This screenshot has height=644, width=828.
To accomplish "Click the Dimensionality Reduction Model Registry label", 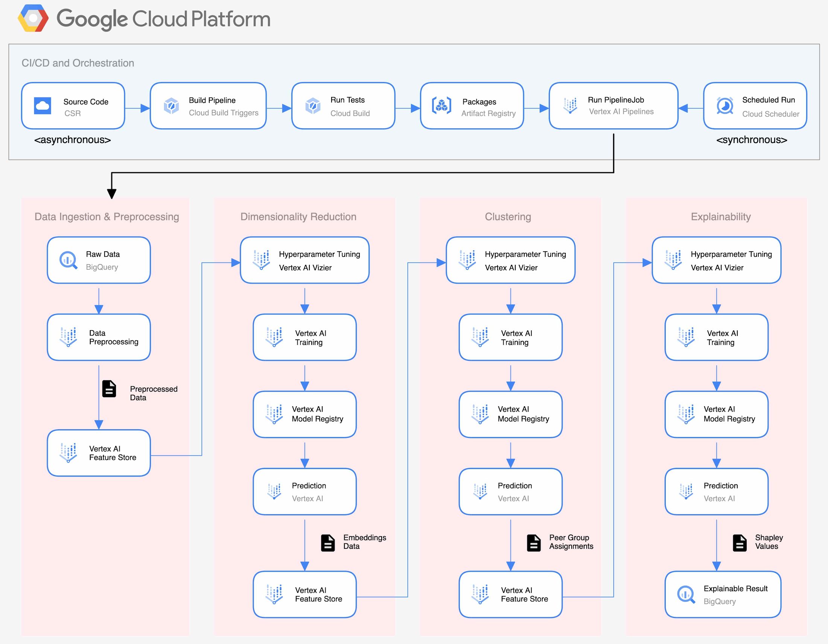I will (317, 414).
